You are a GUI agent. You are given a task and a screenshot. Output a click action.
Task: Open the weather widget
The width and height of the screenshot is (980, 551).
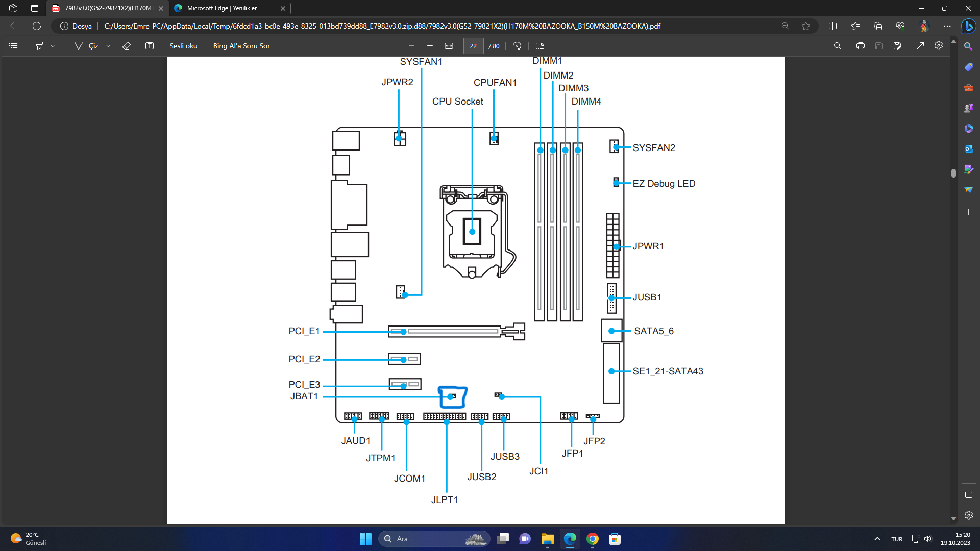[29, 539]
